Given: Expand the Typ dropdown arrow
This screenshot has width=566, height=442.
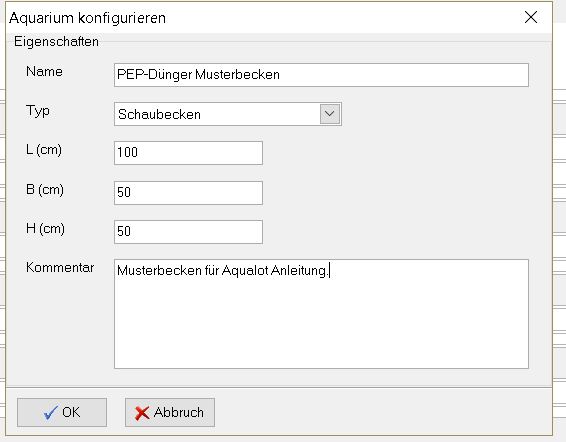Looking at the screenshot, I should click(x=330, y=114).
